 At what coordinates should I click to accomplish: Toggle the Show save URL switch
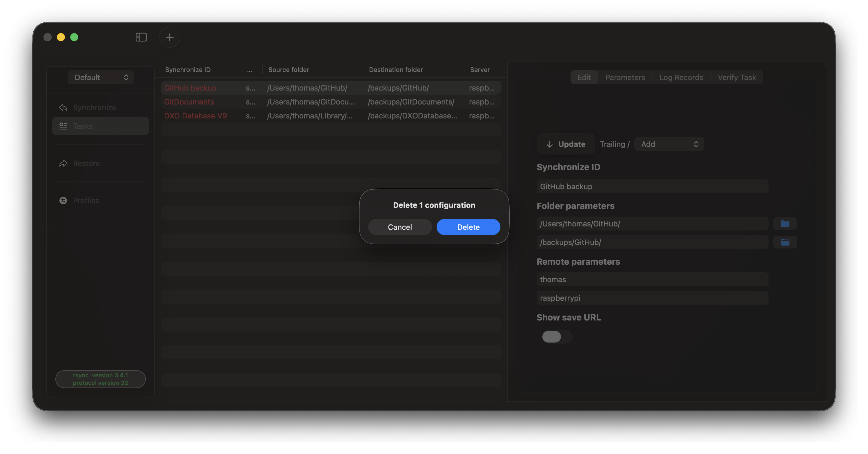coord(556,336)
